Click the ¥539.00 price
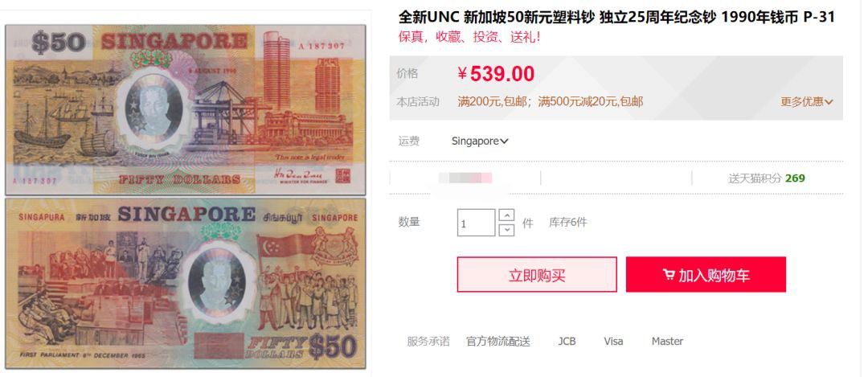Viewport: 868px width, 377px height. click(x=496, y=74)
